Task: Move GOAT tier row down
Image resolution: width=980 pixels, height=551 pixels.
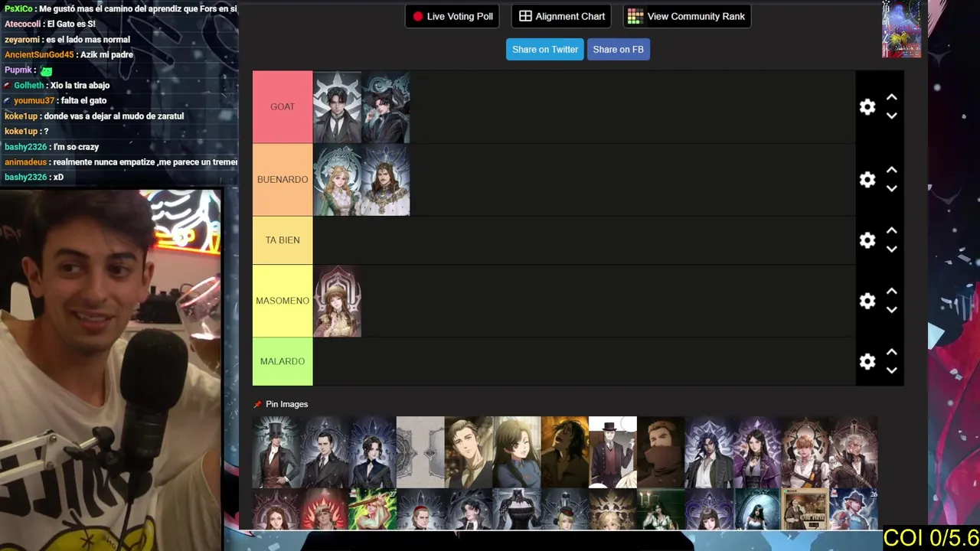Action: (x=891, y=116)
